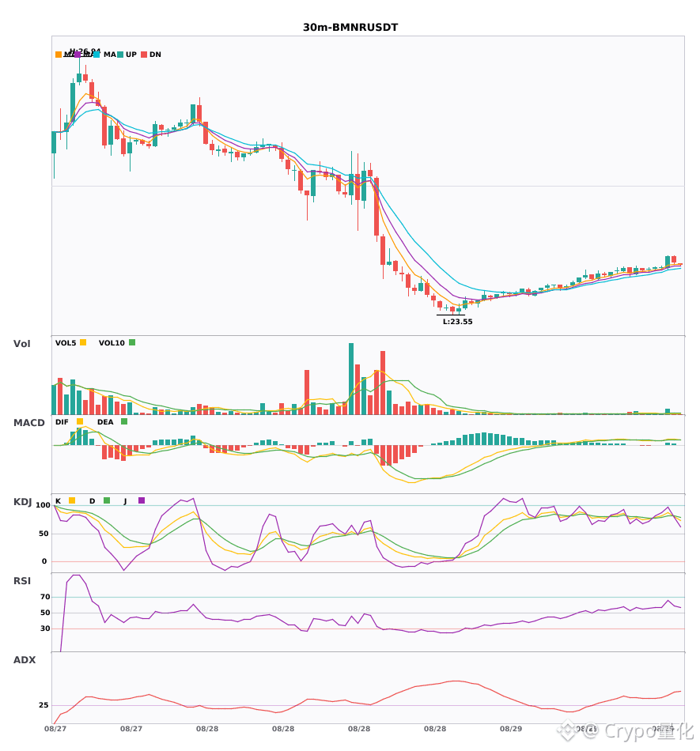Viewport: 700px width, 751px height.
Task: Click the VOL10 legend text
Action: pos(112,343)
